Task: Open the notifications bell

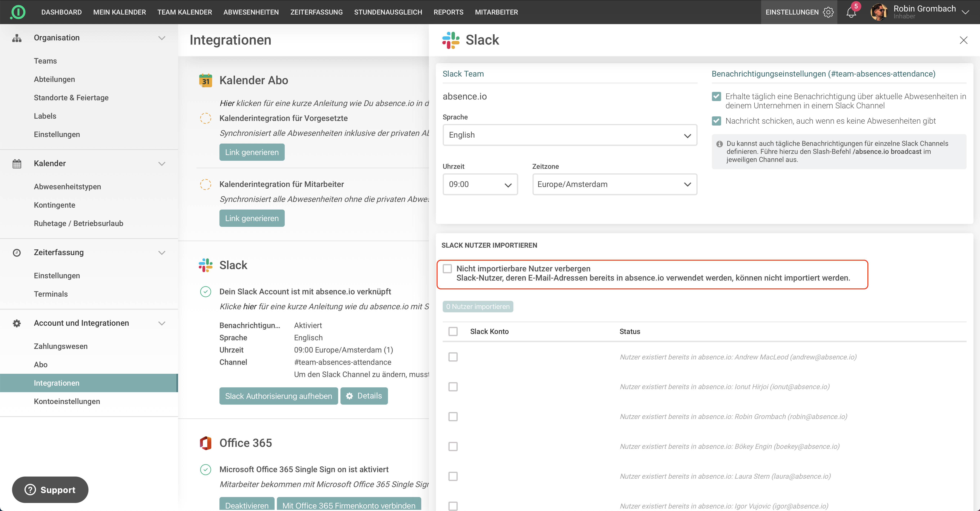Action: click(851, 13)
